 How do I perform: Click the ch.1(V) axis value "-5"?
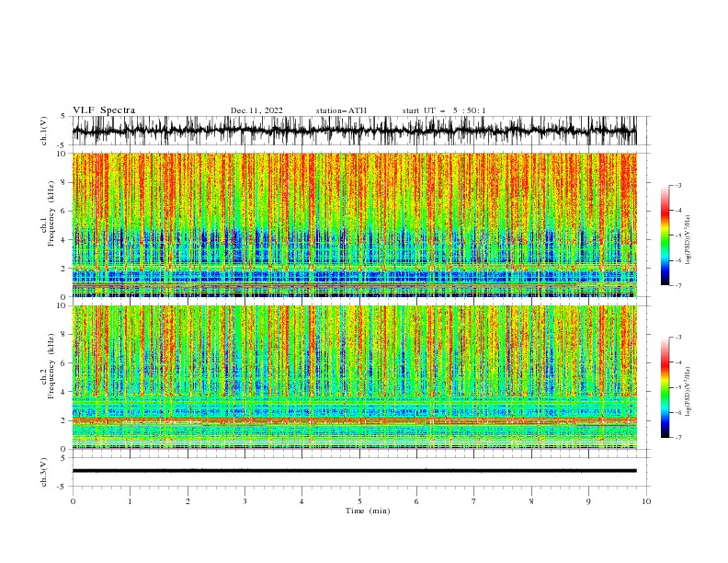point(63,145)
